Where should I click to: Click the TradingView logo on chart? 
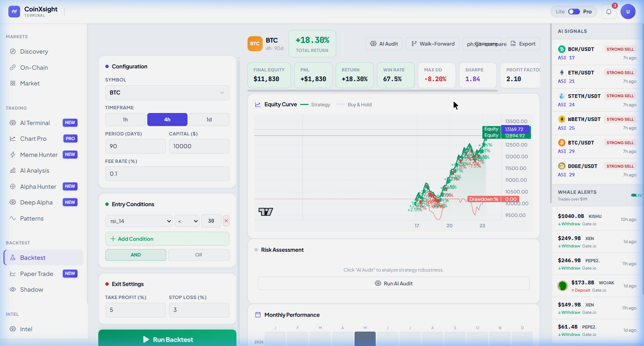pos(266,212)
